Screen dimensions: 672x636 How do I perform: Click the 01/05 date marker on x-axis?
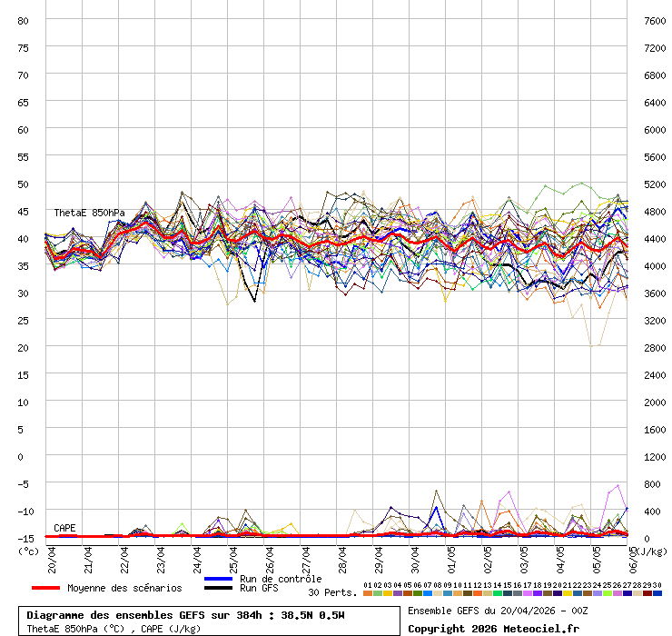[451, 555]
